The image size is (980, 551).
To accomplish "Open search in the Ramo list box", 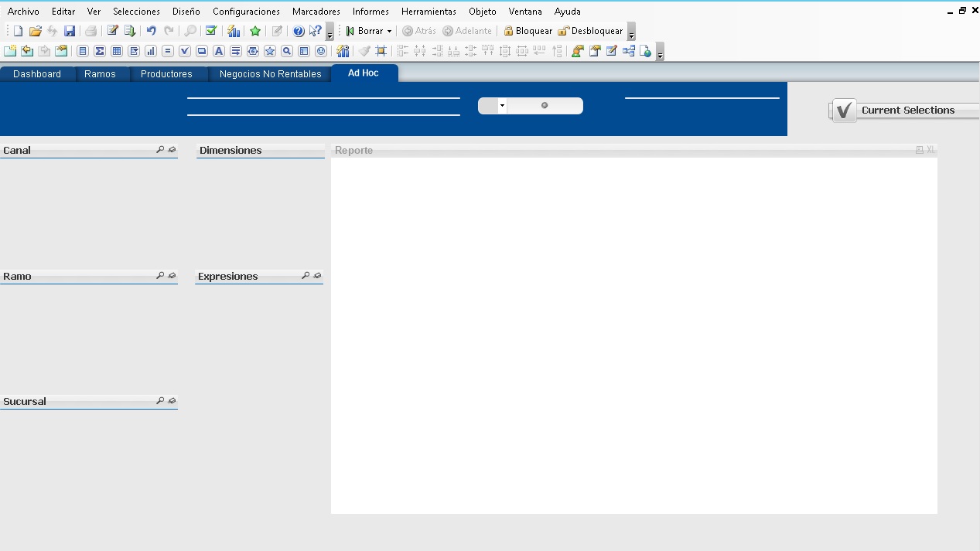I will pyautogui.click(x=160, y=275).
